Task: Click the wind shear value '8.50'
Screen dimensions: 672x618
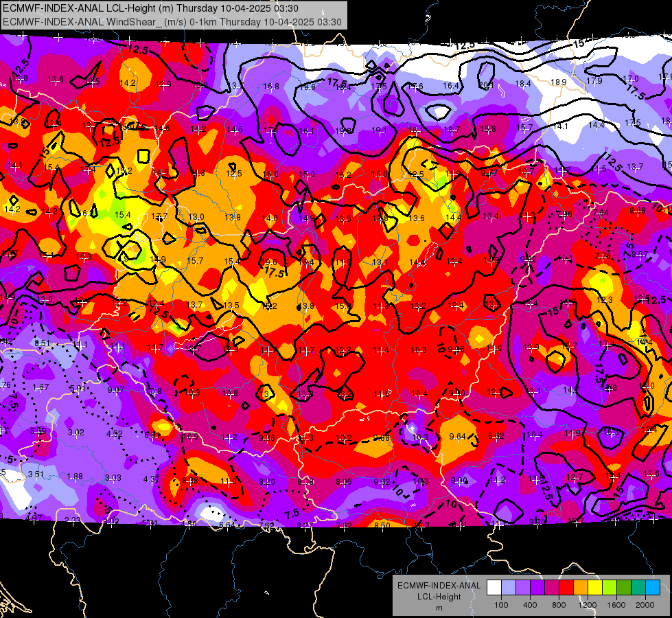Action: click(x=382, y=525)
